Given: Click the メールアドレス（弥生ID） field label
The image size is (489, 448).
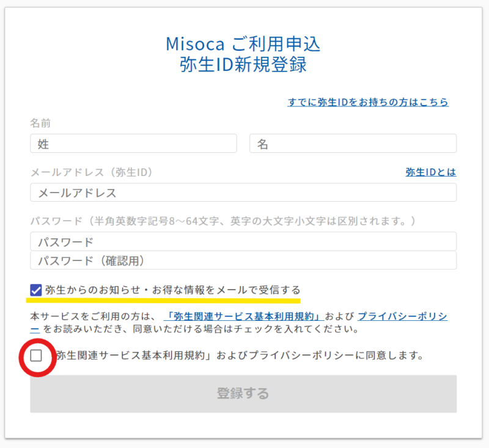Looking at the screenshot, I should click(91, 172).
